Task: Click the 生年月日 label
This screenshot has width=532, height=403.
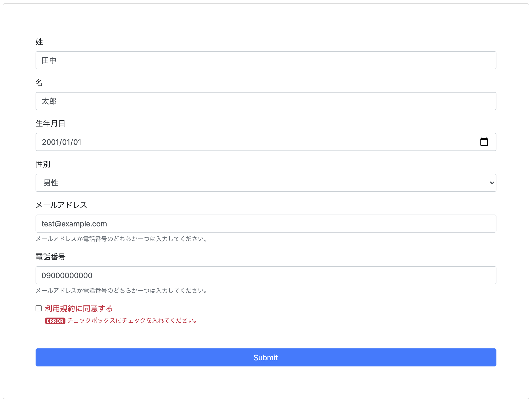Action: 50,123
